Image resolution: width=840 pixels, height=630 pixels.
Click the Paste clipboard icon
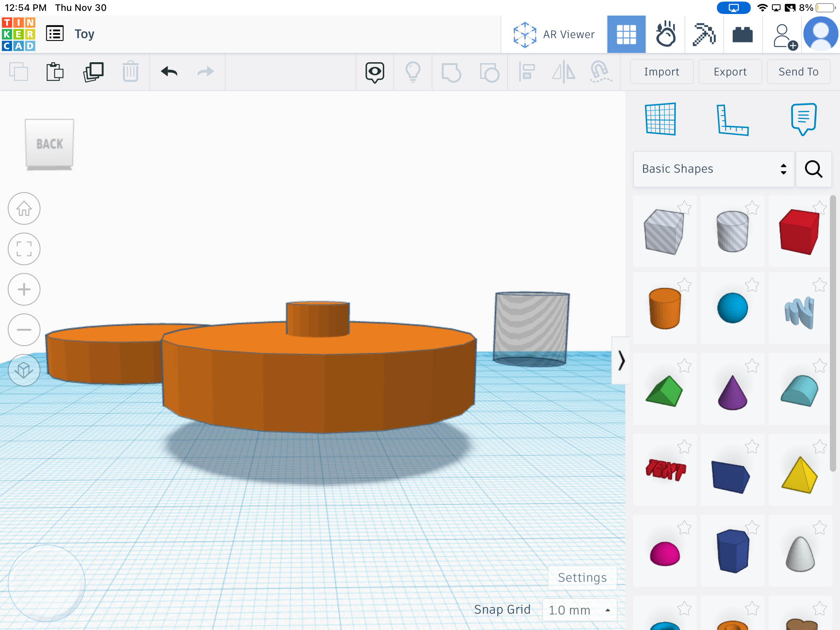tap(55, 72)
